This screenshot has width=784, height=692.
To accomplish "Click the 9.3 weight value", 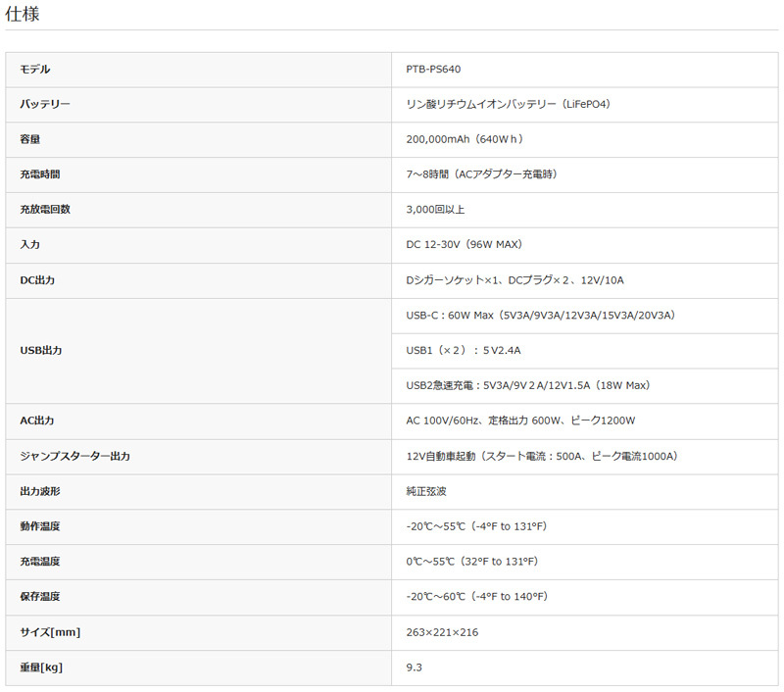I will coord(414,667).
